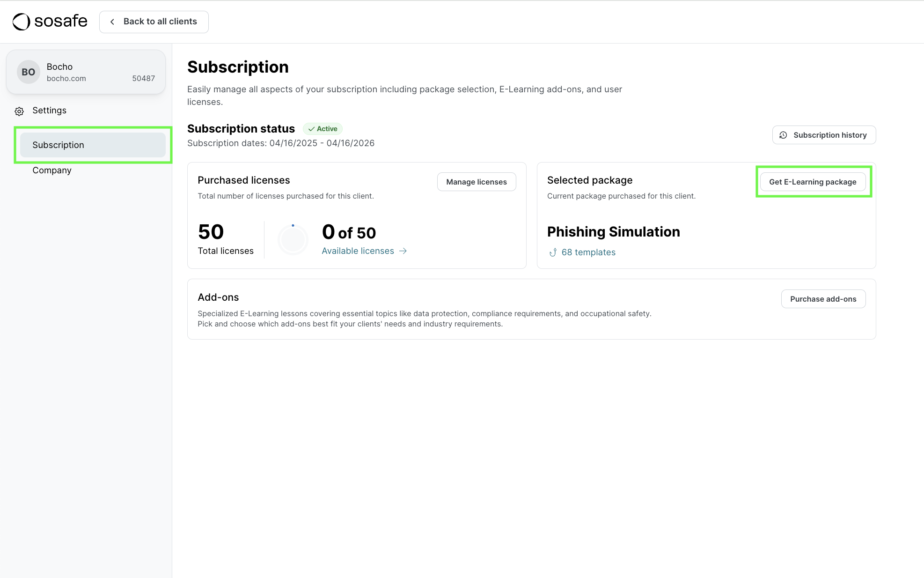Click the back chevron beside 'Back to all clients'
This screenshot has height=578, width=924.
[112, 22]
